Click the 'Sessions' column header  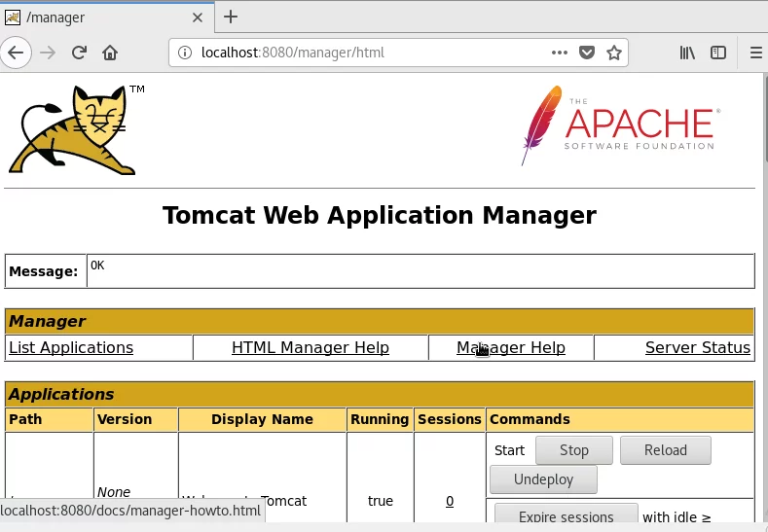point(449,419)
